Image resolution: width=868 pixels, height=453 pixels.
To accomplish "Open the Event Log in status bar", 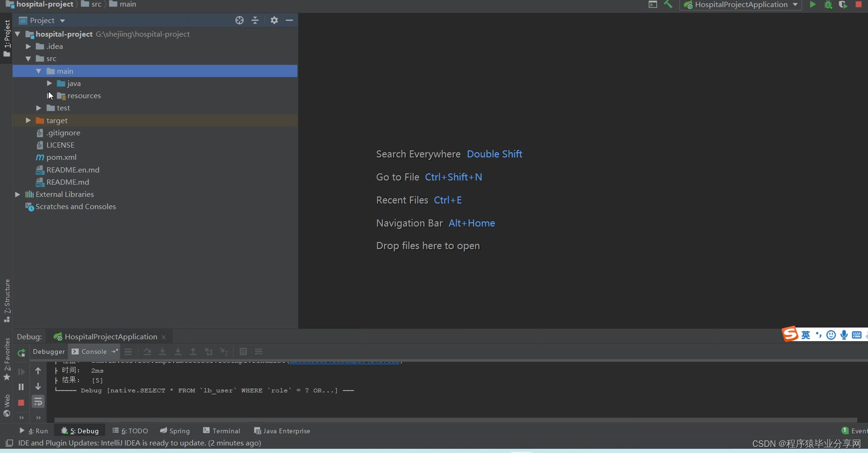I will pos(854,431).
